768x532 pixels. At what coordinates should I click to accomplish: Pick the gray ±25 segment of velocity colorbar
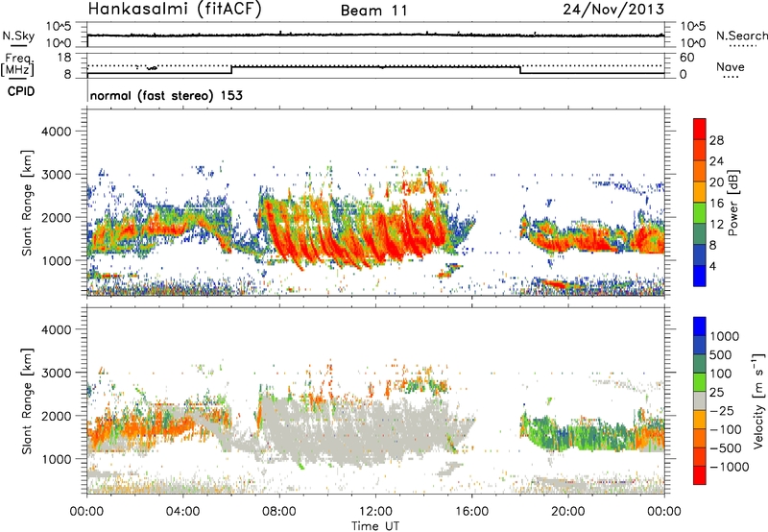click(x=700, y=400)
